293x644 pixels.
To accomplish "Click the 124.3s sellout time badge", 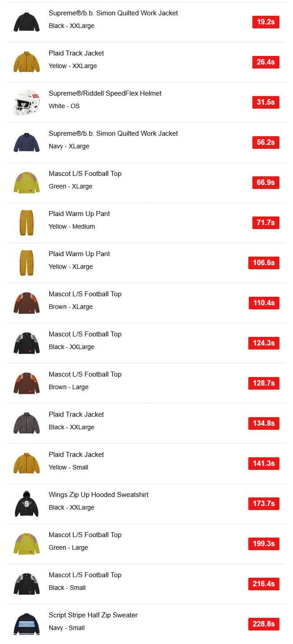I will 264,343.
